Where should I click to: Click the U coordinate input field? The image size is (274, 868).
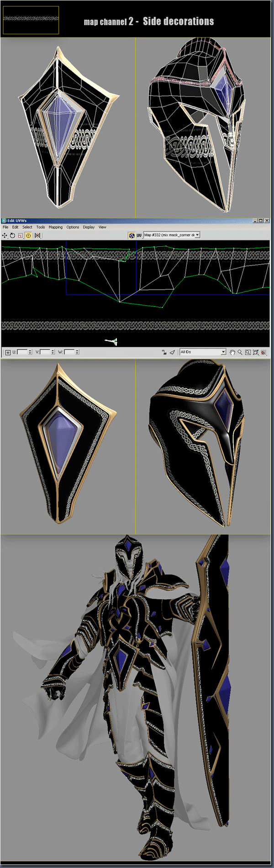[22, 352]
